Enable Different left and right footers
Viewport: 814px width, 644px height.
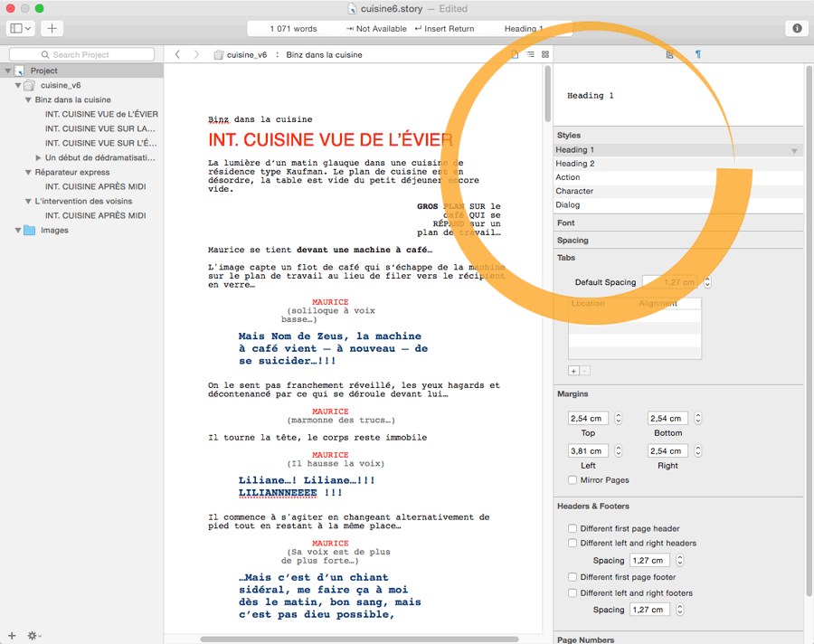[x=573, y=592]
